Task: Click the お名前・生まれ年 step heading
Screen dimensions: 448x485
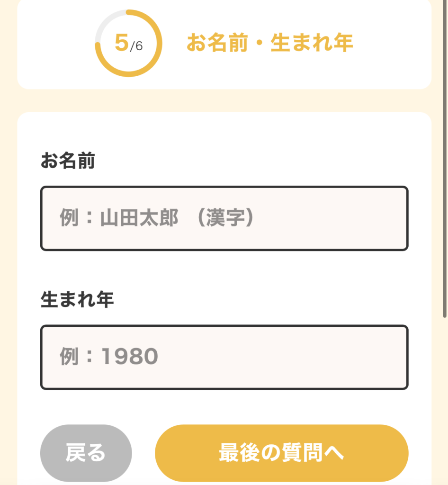Action: coord(269,43)
